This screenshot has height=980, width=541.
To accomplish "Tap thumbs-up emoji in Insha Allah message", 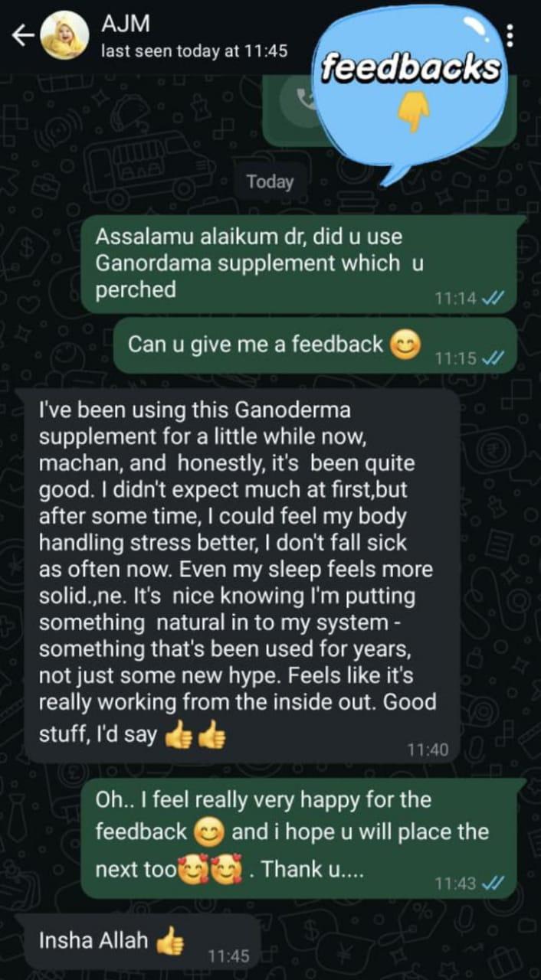I will pyautogui.click(x=169, y=942).
